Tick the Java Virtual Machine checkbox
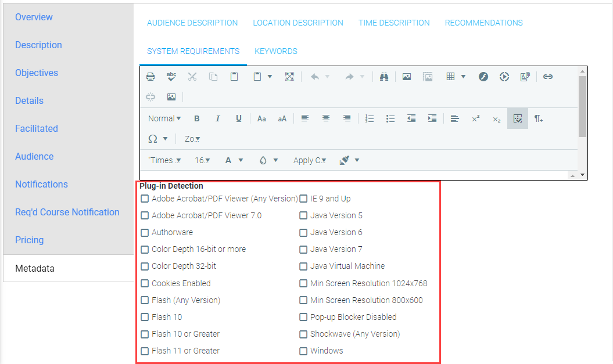This screenshot has width=613, height=364. pos(303,266)
